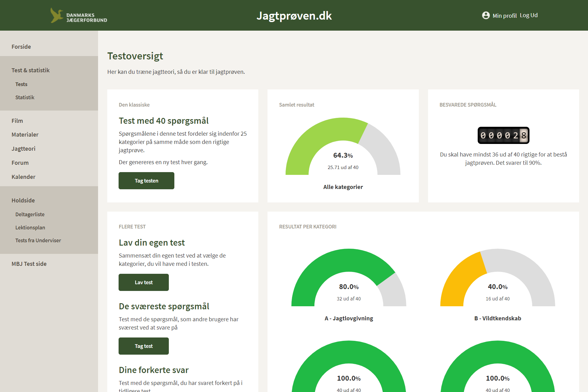
Task: Click 'Lav din egen test' heading
Action: [152, 243]
